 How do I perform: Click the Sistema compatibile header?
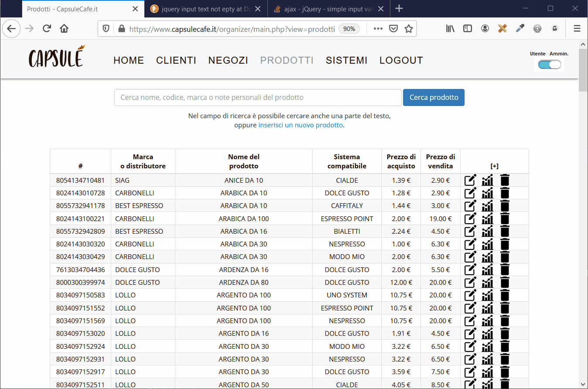[x=347, y=161]
